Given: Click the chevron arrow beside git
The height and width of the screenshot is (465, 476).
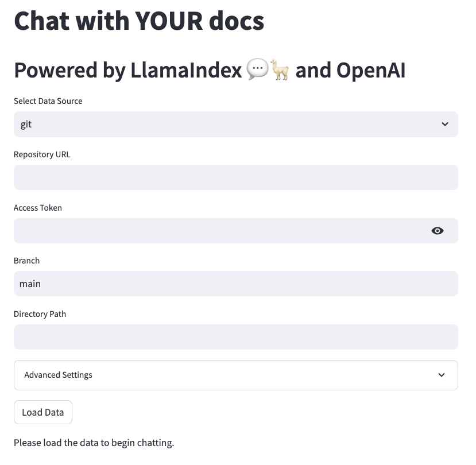Looking at the screenshot, I should point(445,124).
